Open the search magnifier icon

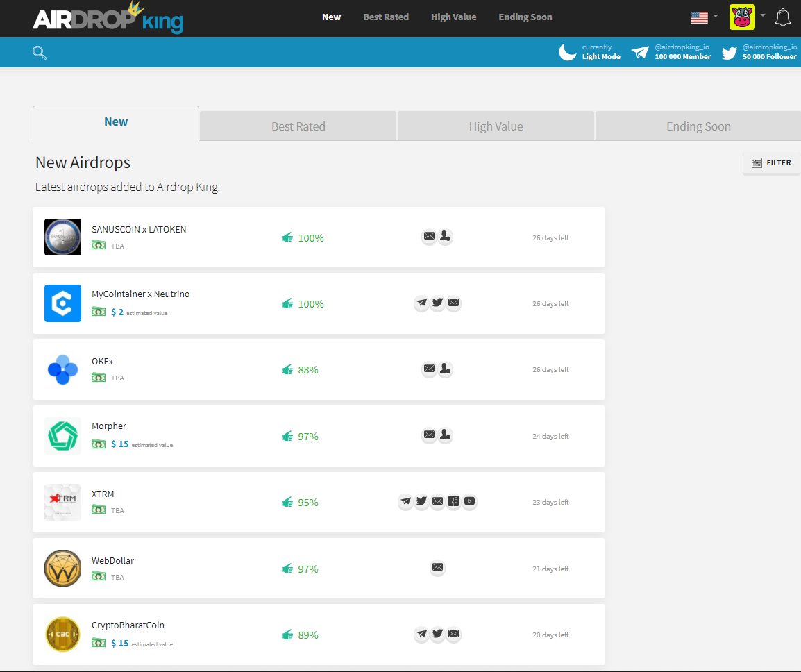pos(40,52)
